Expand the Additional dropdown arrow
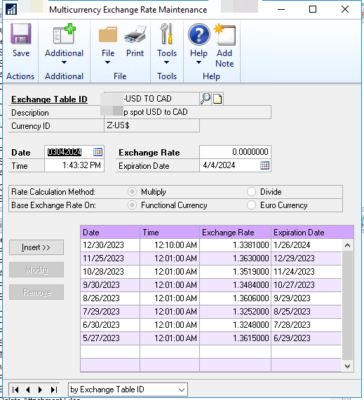Image resolution: width=364 pixels, height=400 pixels. (x=64, y=62)
